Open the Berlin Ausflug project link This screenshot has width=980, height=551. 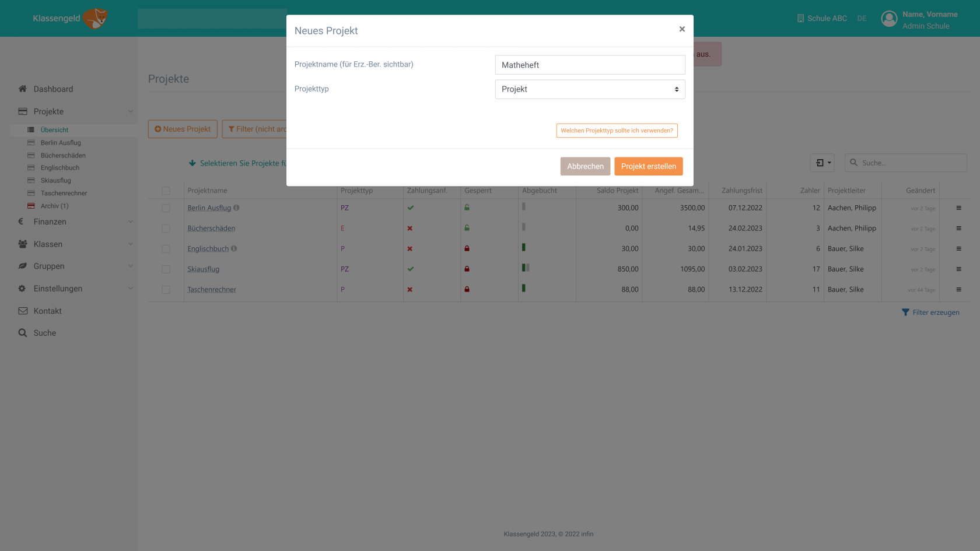[x=209, y=208]
